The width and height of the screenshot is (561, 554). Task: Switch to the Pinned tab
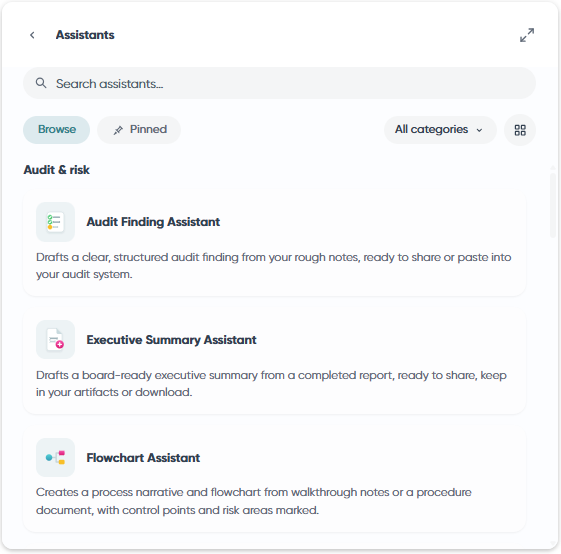click(139, 130)
